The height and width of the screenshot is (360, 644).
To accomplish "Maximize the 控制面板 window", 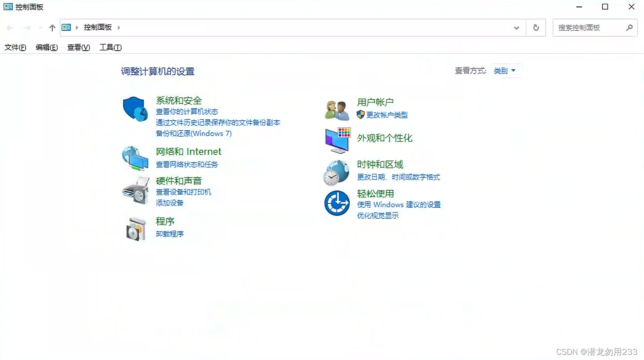I will pyautogui.click(x=605, y=7).
